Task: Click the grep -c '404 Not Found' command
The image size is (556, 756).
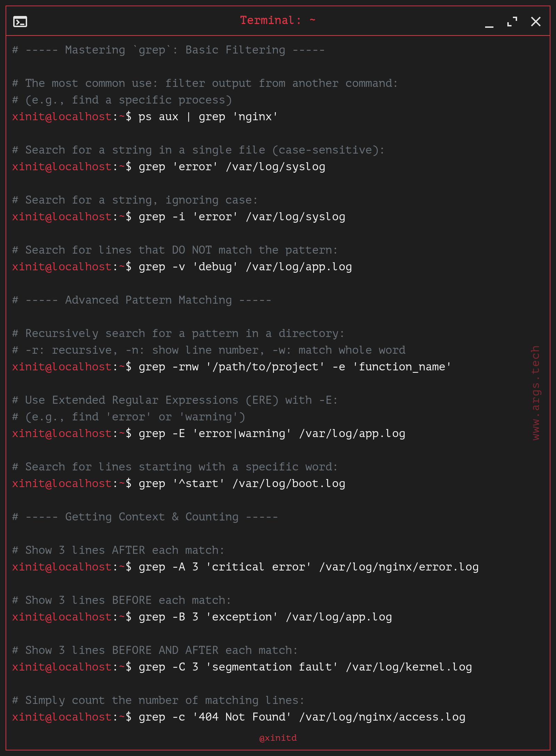Action: click(302, 717)
